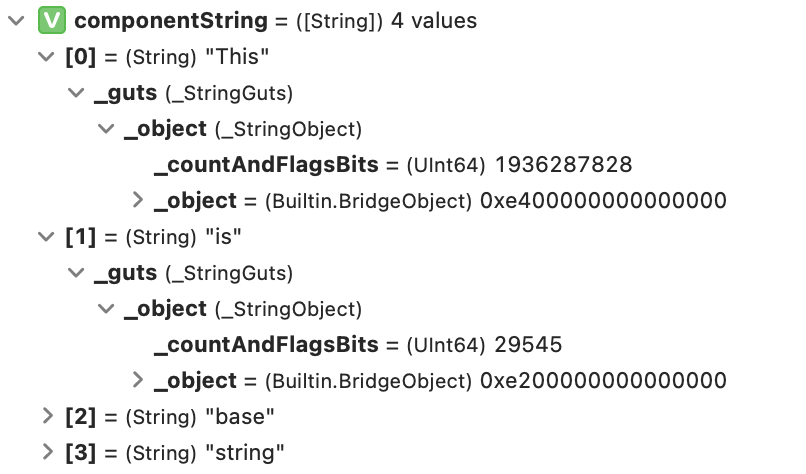Viewport: 806px width, 474px height.
Task: Select the [2] = "base" row
Action: [x=170, y=417]
